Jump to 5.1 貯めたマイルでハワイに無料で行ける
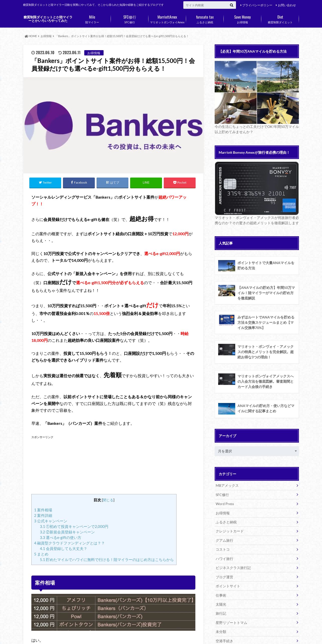The image size is (322, 644). click(107, 560)
